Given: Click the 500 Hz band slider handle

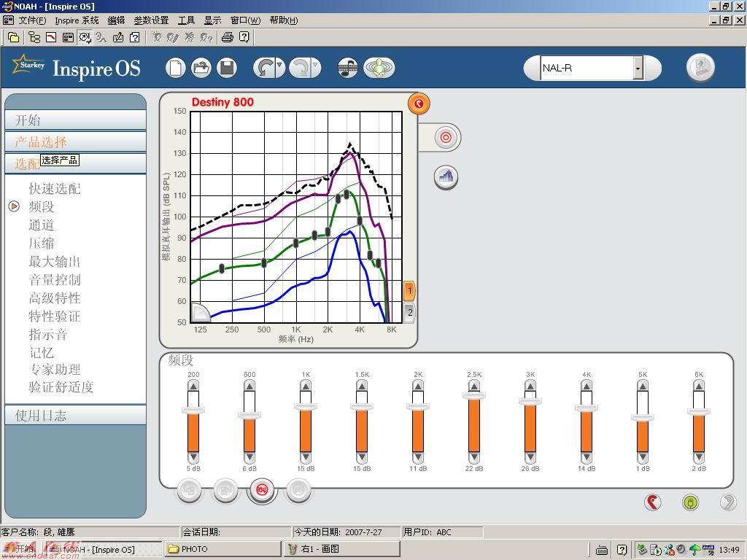Looking at the screenshot, I should click(249, 415).
